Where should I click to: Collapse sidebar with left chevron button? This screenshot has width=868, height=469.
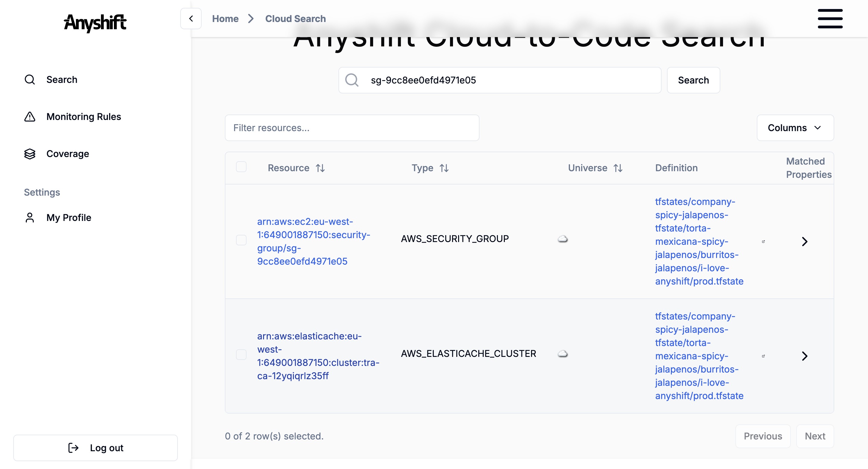click(191, 18)
